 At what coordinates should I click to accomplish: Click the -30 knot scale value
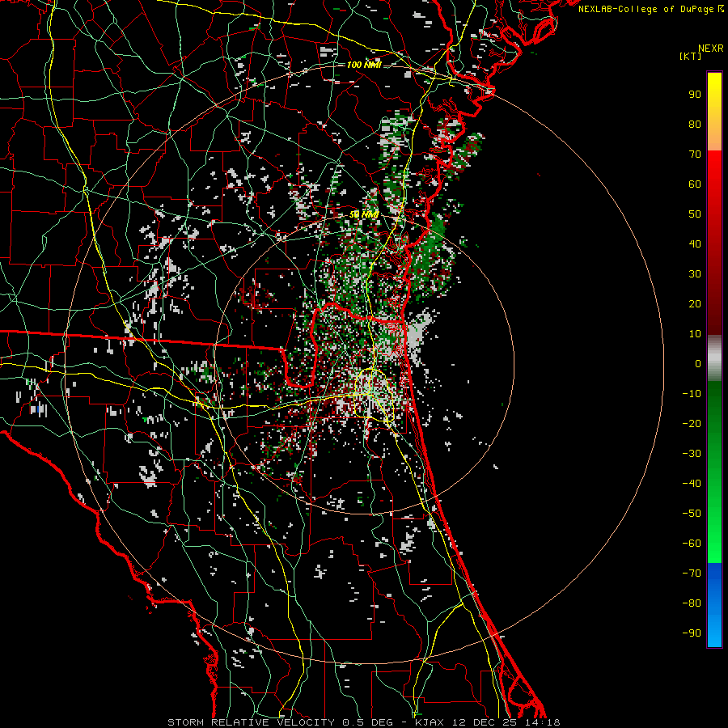tap(692, 454)
